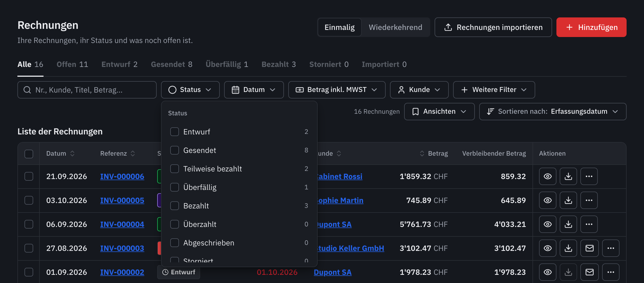
Task: Check the Gesendet status filter
Action: [x=175, y=150]
